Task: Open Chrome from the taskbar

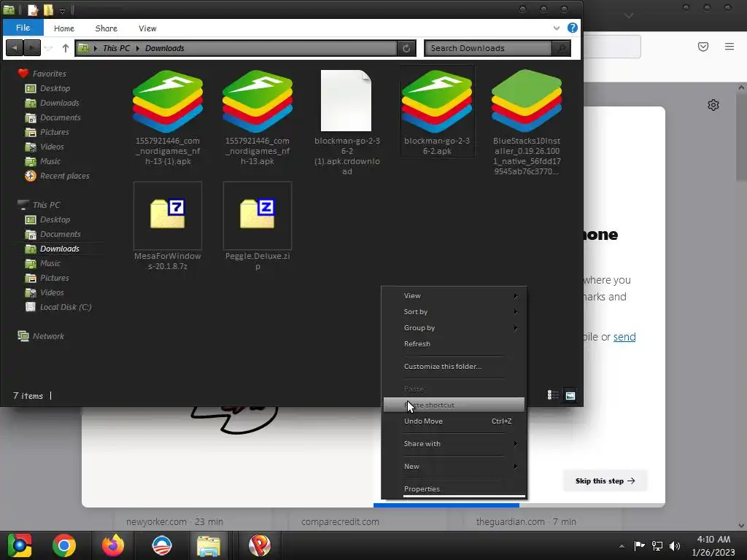Action: [64, 545]
